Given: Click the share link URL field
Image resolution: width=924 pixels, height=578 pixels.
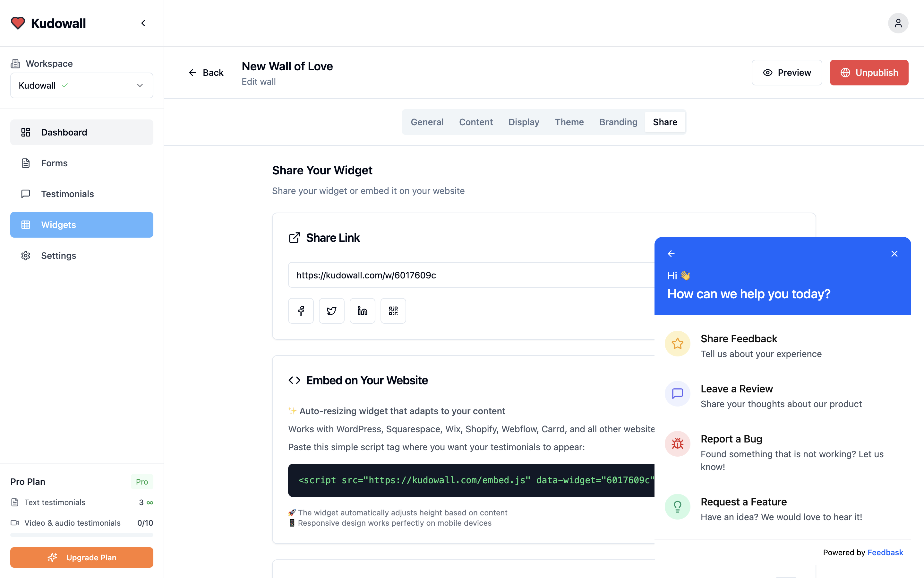Looking at the screenshot, I should click(471, 275).
